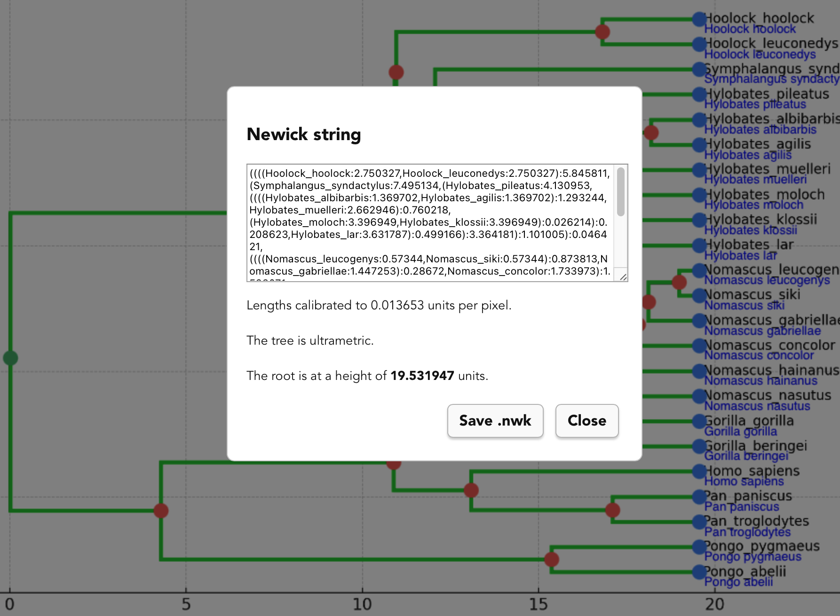This screenshot has height=616, width=840.
Task: Click the red node joining the two Hoolock species
Action: (602, 32)
